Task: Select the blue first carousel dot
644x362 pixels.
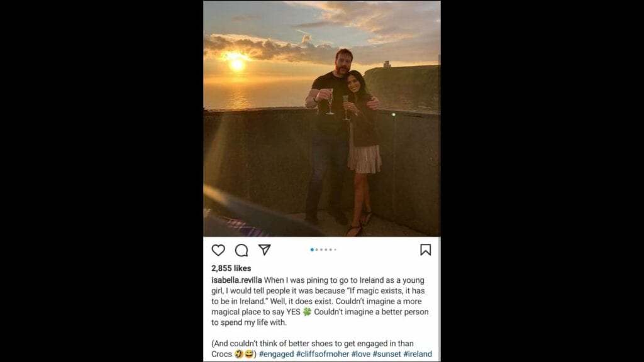Action: (312, 250)
